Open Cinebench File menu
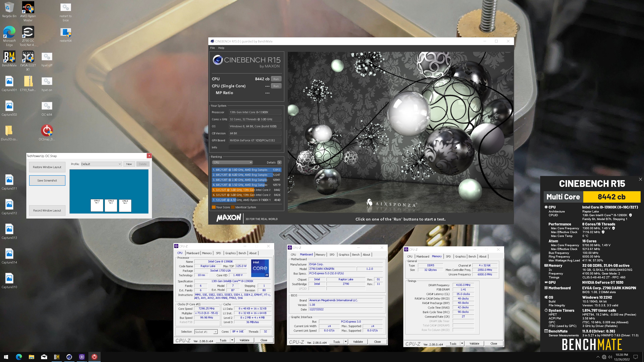The image size is (644, 362). pos(212,48)
